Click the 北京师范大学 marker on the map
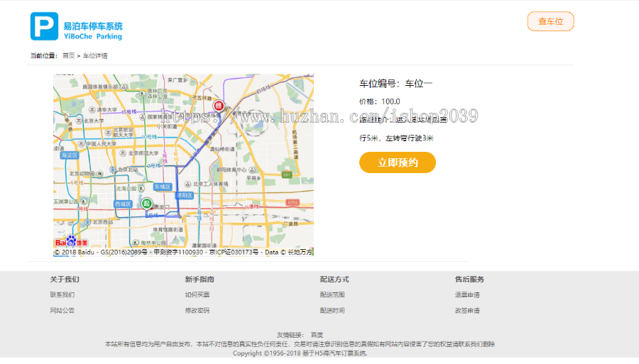 point(123,153)
